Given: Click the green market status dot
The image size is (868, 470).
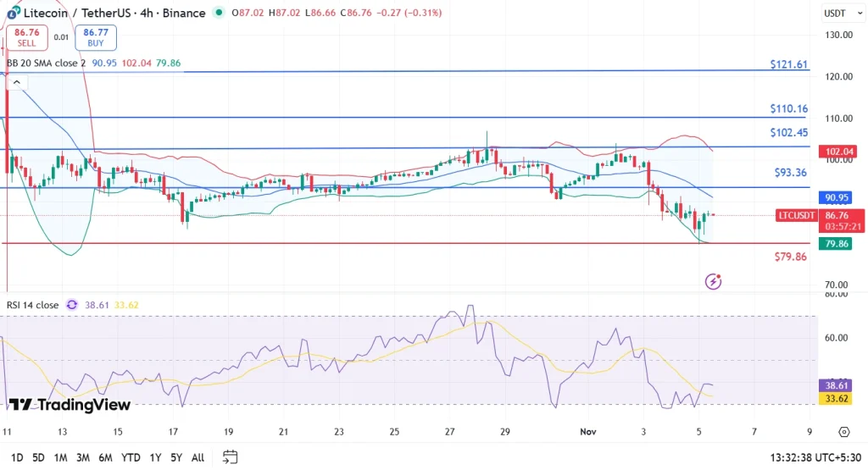Looking at the screenshot, I should pyautogui.click(x=220, y=14).
